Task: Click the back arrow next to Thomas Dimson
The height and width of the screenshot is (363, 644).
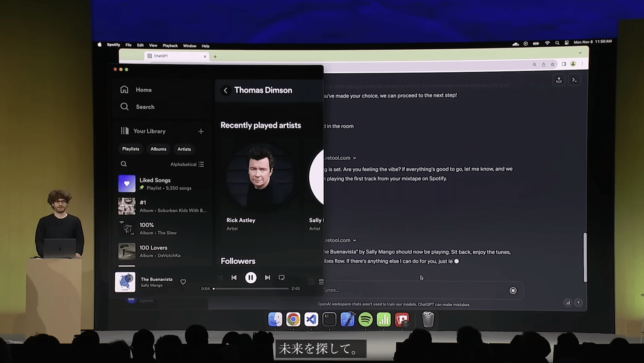Action: coord(226,90)
